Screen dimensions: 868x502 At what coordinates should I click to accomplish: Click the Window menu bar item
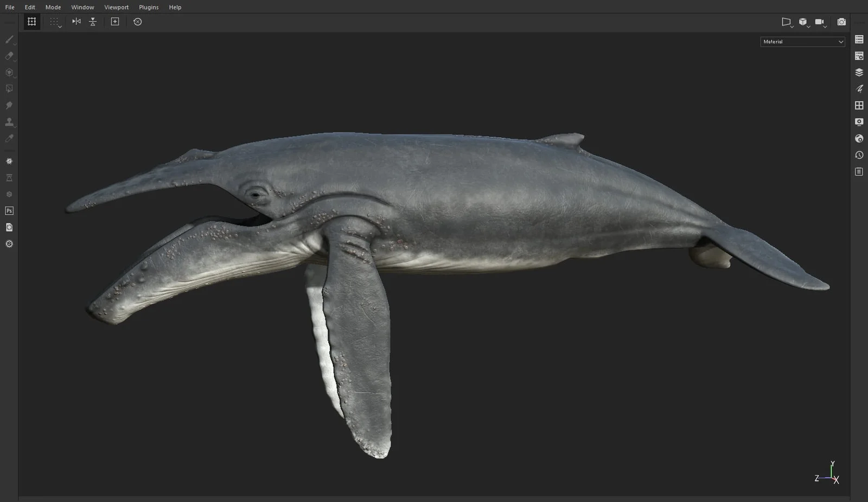click(x=82, y=7)
